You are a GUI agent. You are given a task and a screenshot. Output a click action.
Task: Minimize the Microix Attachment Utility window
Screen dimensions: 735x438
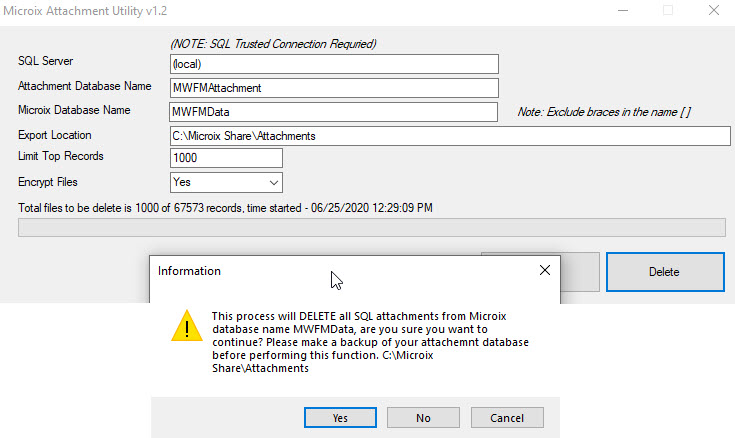pyautogui.click(x=622, y=10)
